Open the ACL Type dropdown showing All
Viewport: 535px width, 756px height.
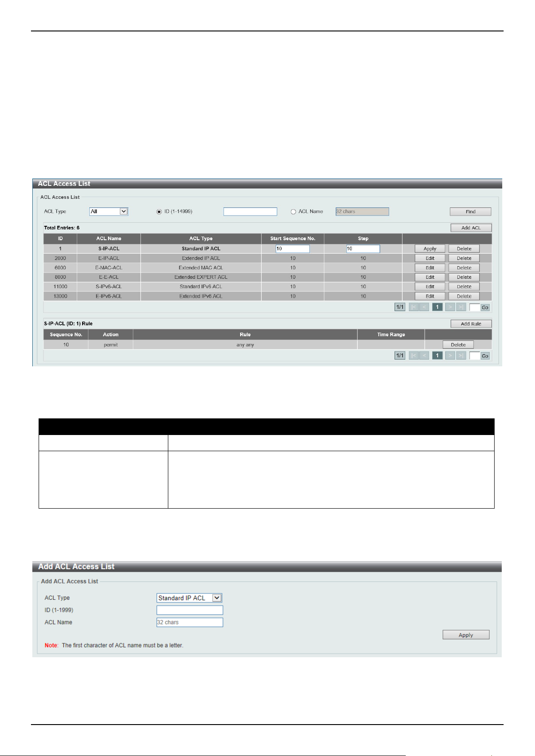[x=109, y=211]
